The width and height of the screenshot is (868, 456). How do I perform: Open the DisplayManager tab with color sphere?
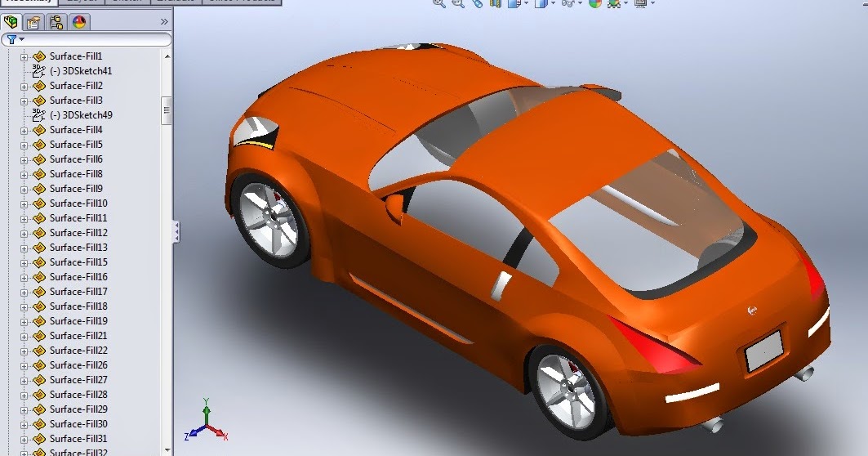(x=79, y=22)
